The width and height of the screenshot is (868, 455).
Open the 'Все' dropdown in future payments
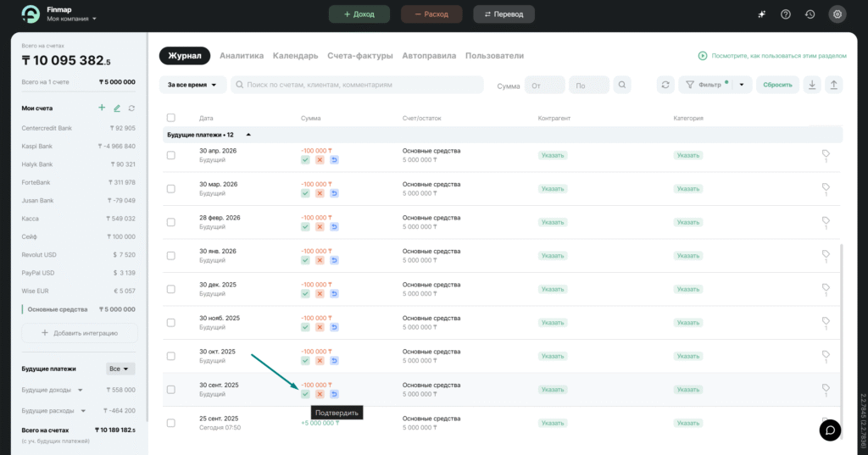121,369
